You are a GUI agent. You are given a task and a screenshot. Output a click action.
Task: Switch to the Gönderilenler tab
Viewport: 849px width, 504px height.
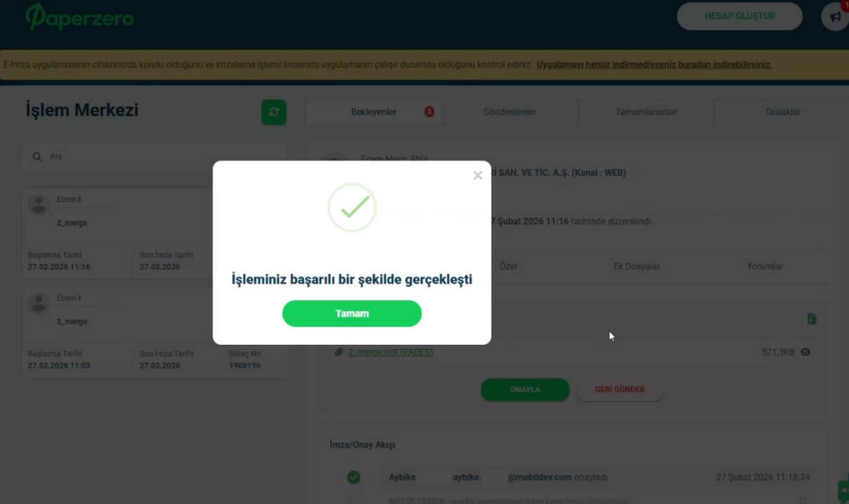click(509, 112)
